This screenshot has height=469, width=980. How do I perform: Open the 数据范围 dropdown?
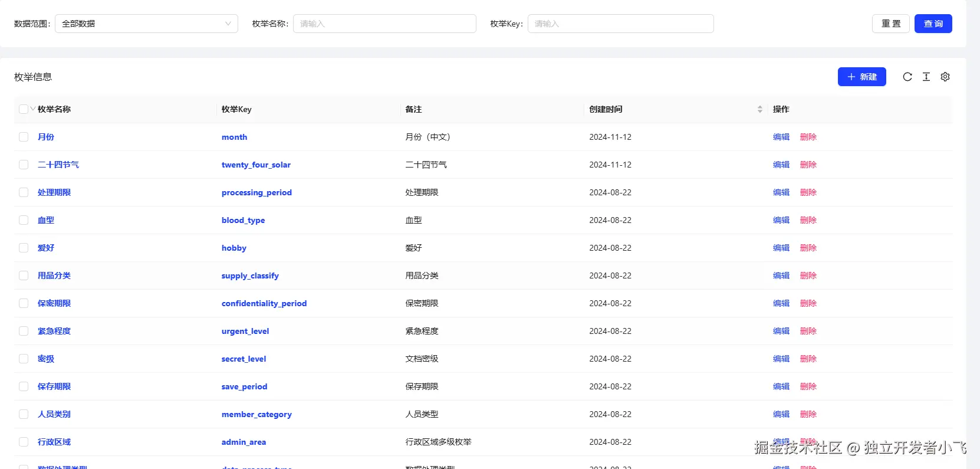(146, 24)
